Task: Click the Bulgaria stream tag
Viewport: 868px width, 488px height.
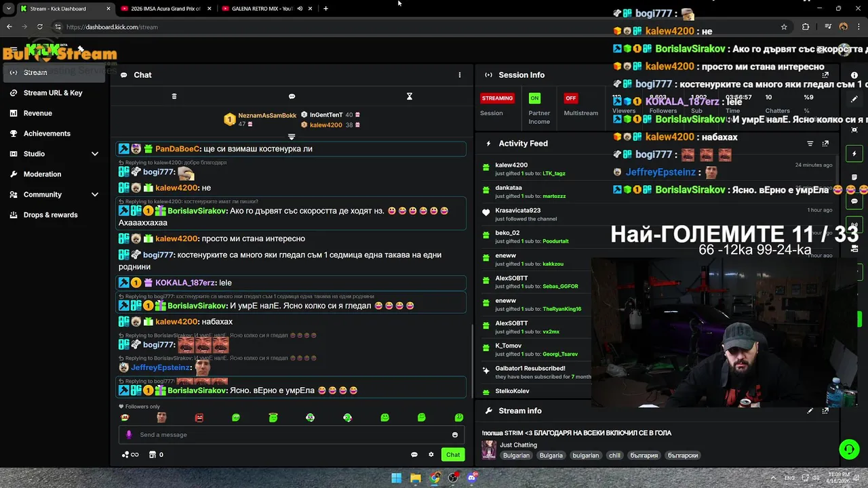Action: click(551, 455)
